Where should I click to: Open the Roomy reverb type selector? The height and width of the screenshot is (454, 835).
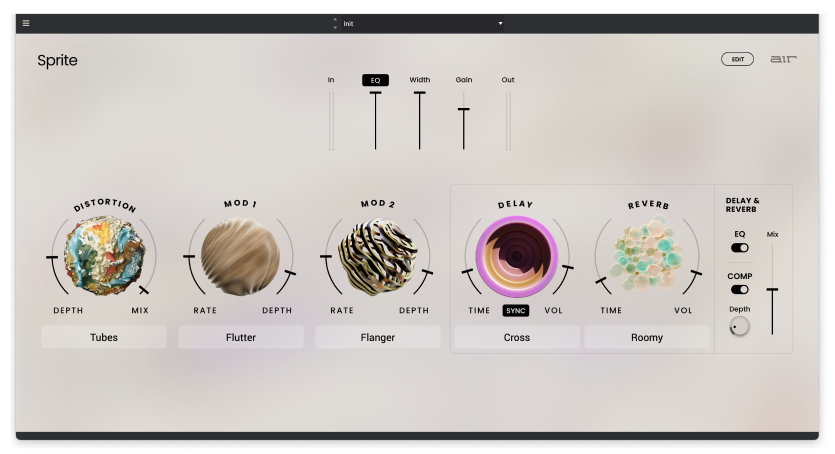[x=647, y=337]
